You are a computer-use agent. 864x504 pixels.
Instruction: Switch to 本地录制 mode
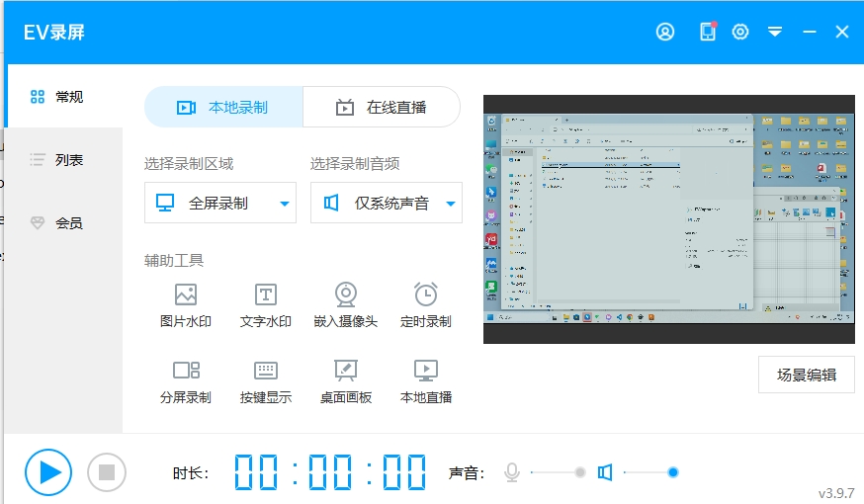point(223,107)
